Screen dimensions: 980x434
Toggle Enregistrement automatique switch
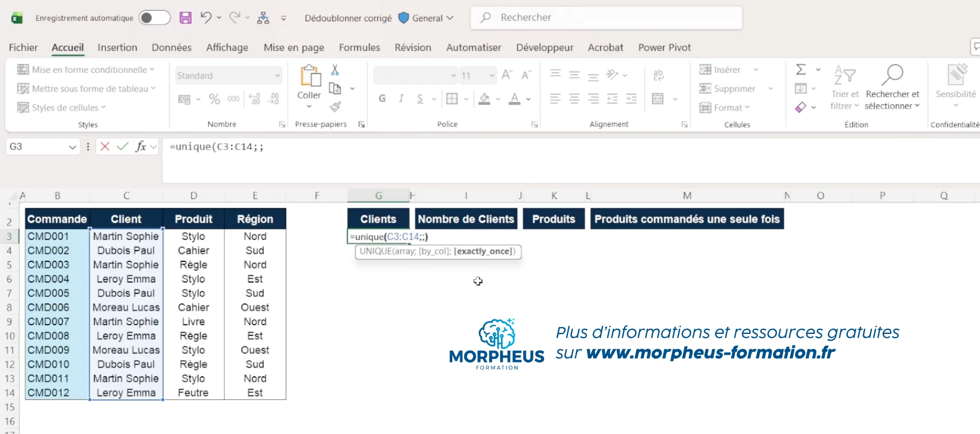pos(154,18)
